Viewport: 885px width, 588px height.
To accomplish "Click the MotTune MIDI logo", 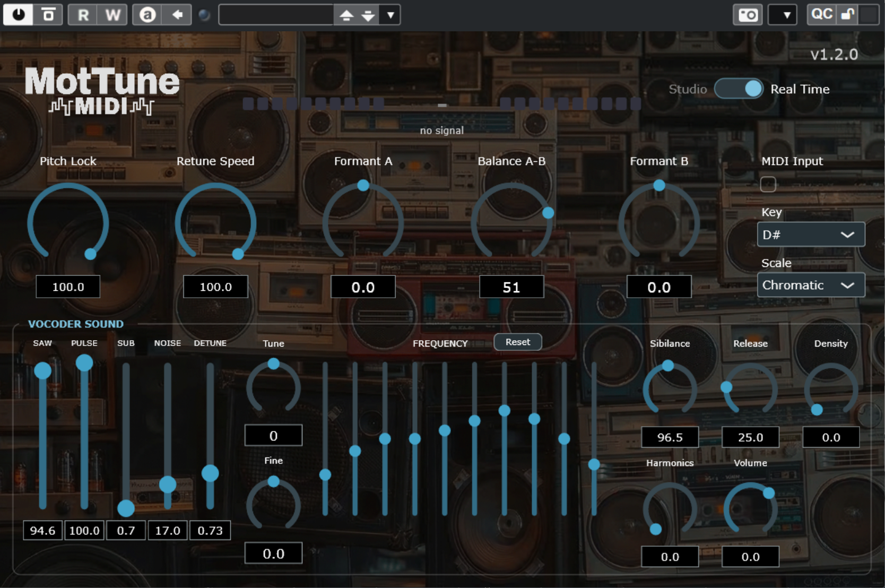I will coord(102,91).
